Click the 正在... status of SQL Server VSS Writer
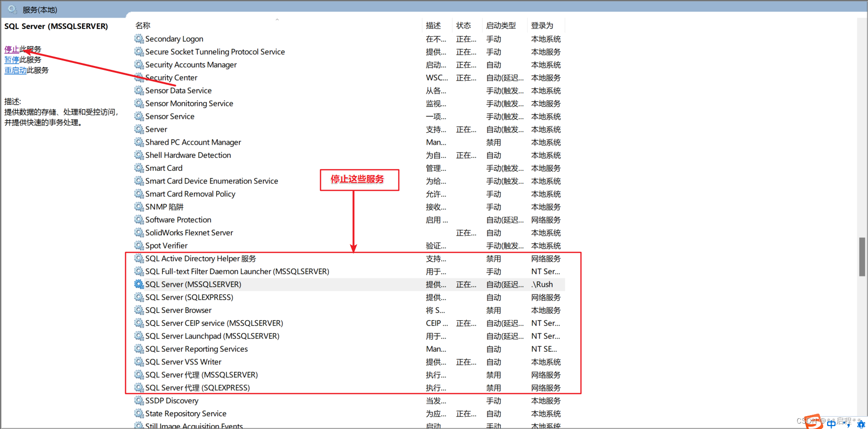This screenshot has width=868, height=429. (x=466, y=362)
